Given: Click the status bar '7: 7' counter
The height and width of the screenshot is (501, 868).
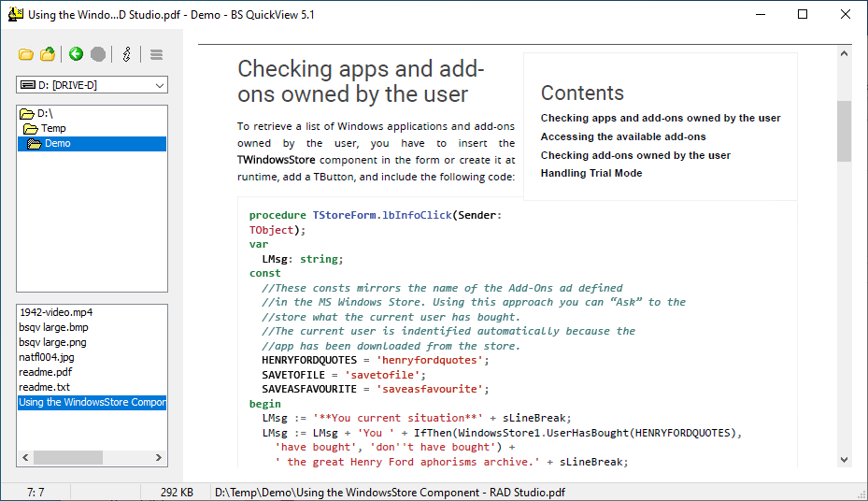Looking at the screenshot, I should [36, 493].
